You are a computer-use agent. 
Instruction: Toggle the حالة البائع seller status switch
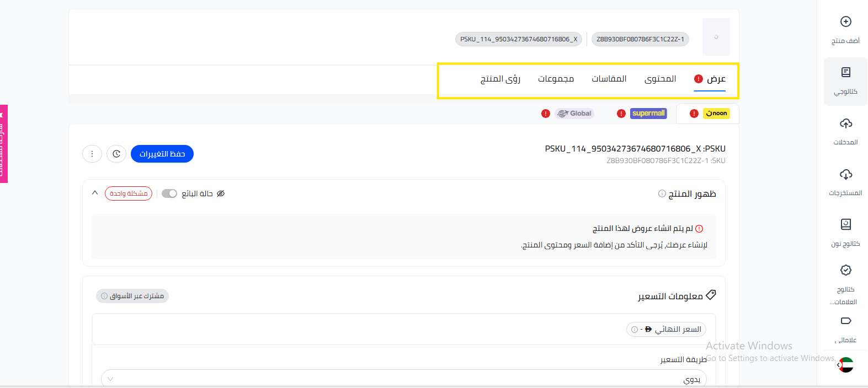169,193
